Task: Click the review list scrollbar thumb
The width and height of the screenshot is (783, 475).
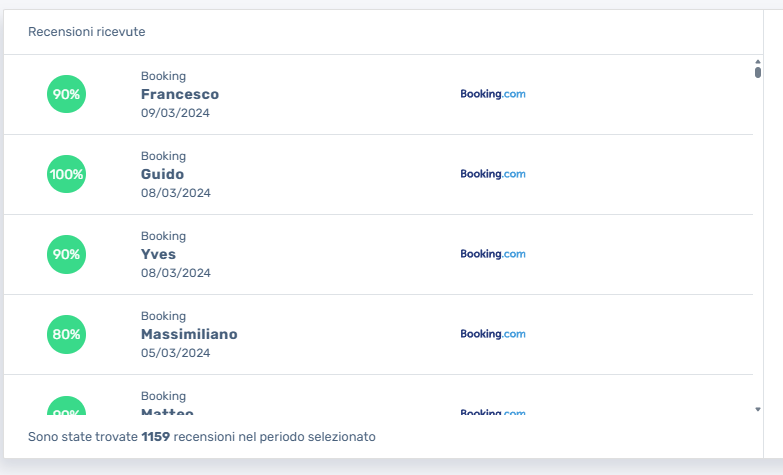Action: click(758, 71)
